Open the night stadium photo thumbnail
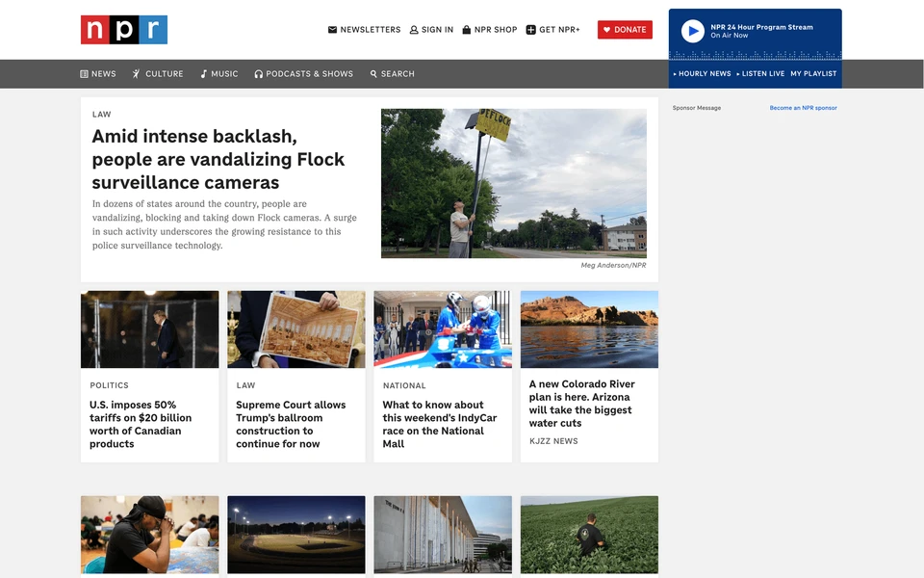924x578 pixels. coord(296,535)
